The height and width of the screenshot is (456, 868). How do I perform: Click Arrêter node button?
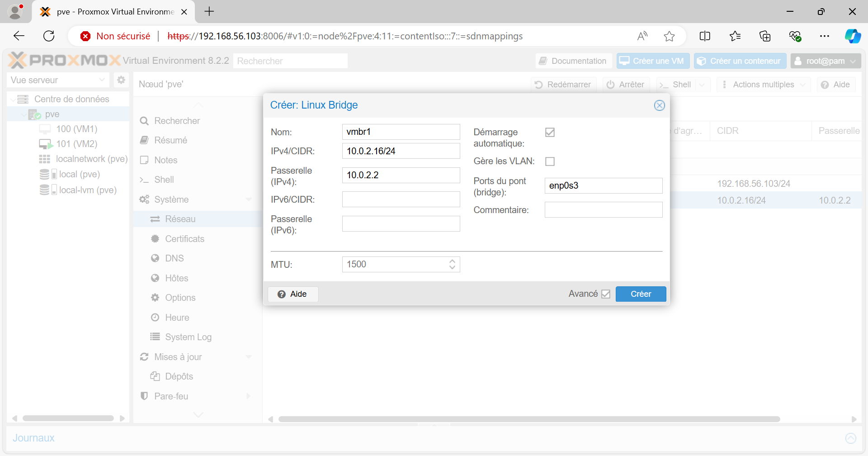[626, 85]
